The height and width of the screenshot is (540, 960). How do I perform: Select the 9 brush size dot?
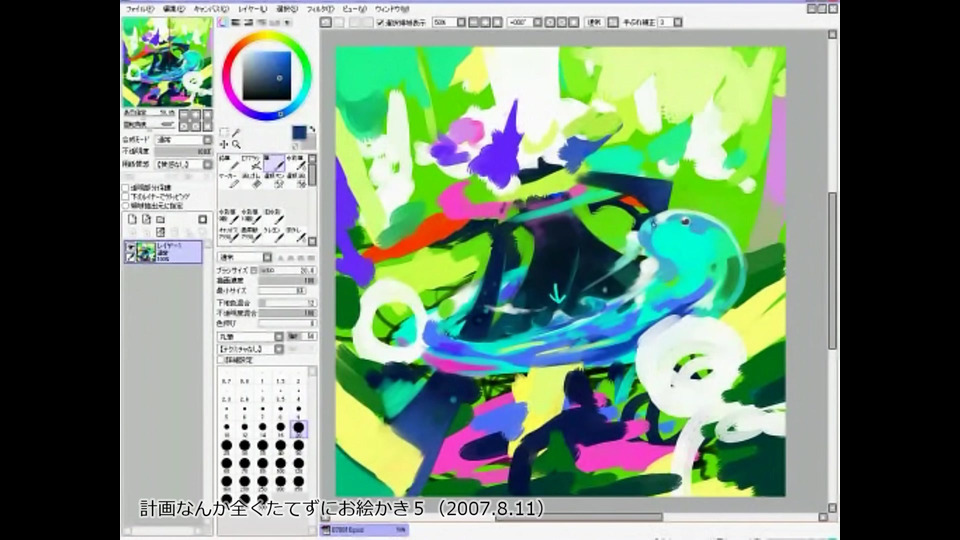tap(298, 409)
